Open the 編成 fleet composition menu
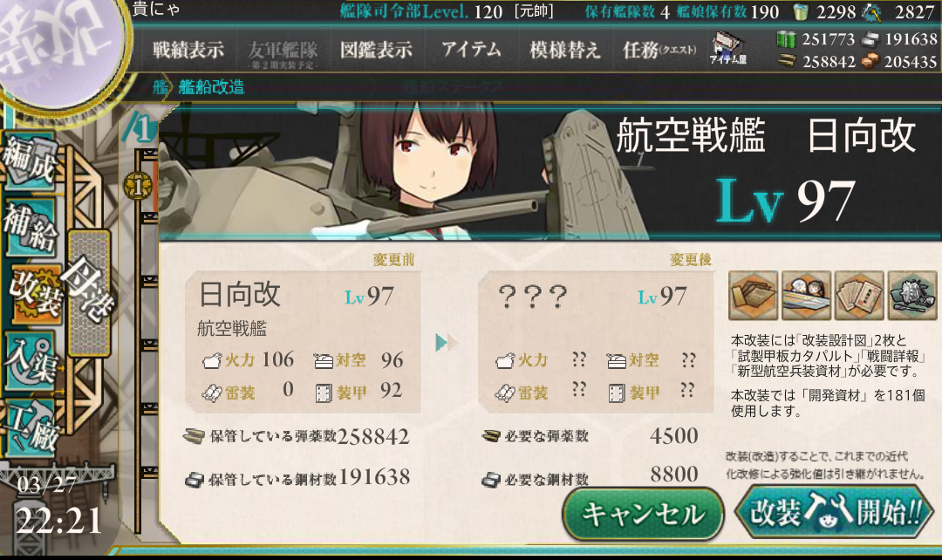 pyautogui.click(x=30, y=160)
